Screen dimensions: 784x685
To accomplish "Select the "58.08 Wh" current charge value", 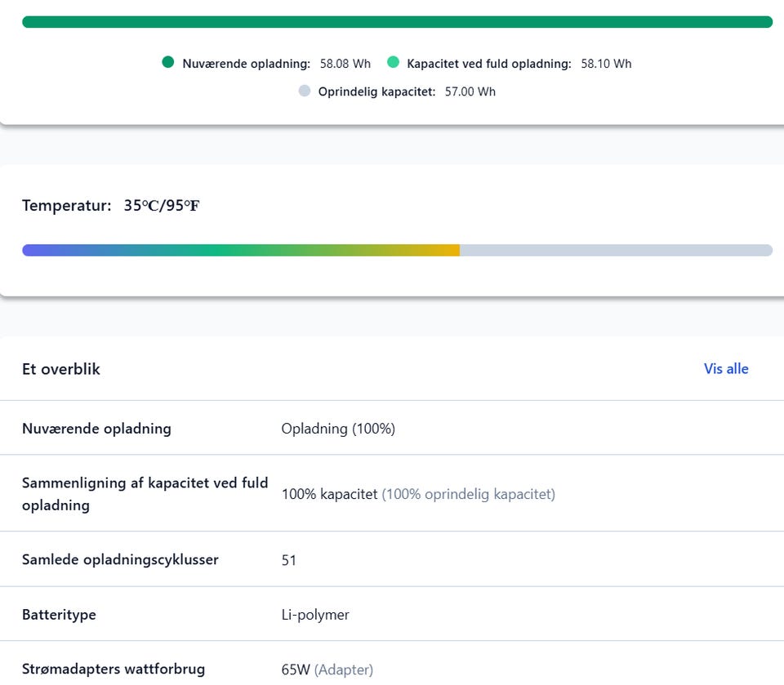I will pyautogui.click(x=345, y=64).
